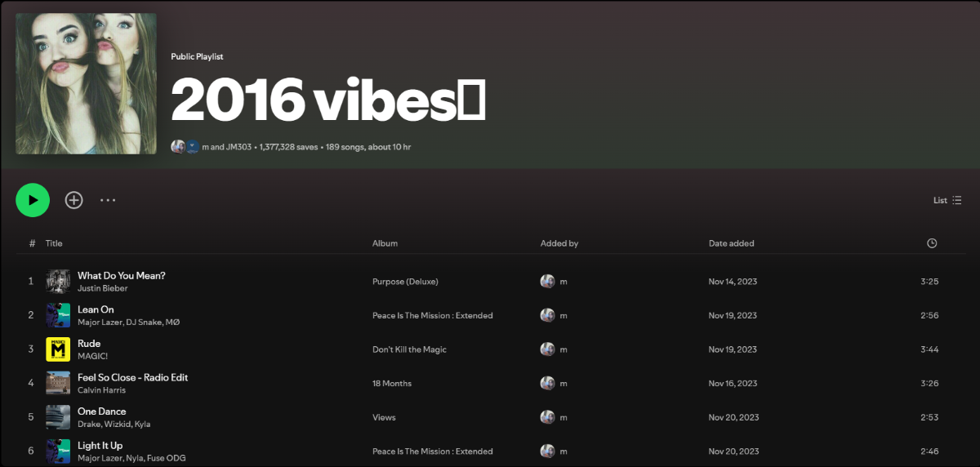Open user m avatar in Rude row
Screen dimensions: 980x467
pyautogui.click(x=547, y=349)
